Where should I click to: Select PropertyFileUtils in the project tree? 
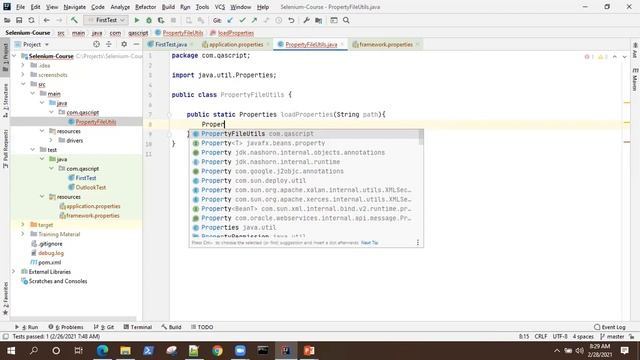96,122
